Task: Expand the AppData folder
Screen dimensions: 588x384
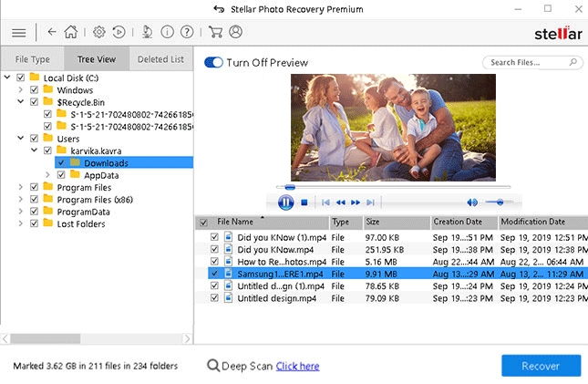Action: pyautogui.click(x=47, y=175)
